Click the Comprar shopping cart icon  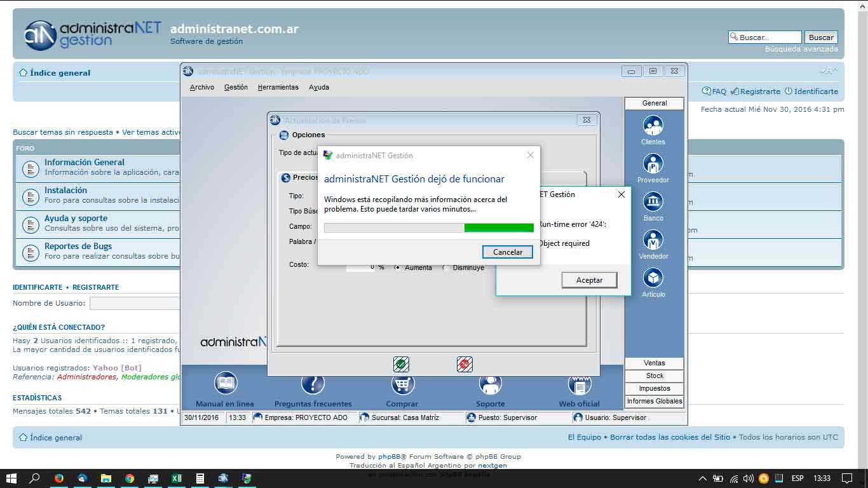pos(402,383)
